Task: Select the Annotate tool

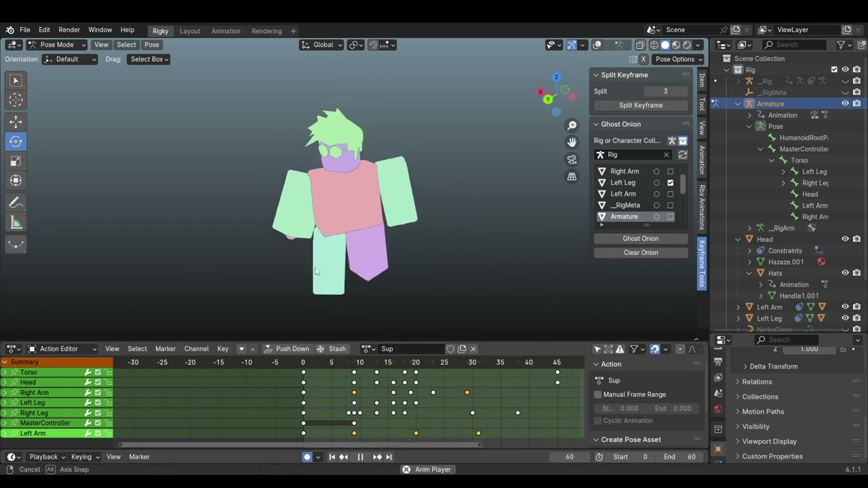Action: (16, 203)
